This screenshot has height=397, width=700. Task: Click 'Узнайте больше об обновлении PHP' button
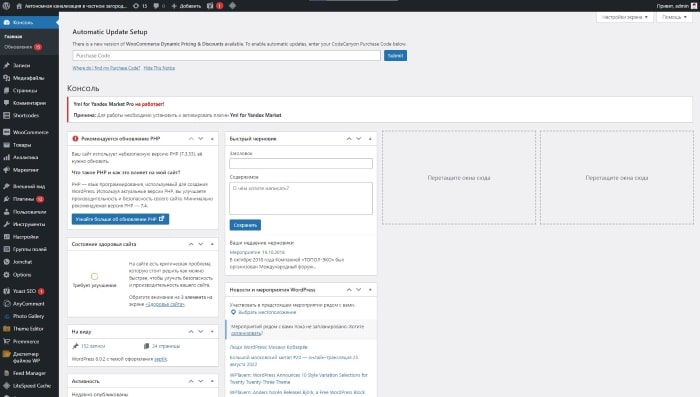120,219
